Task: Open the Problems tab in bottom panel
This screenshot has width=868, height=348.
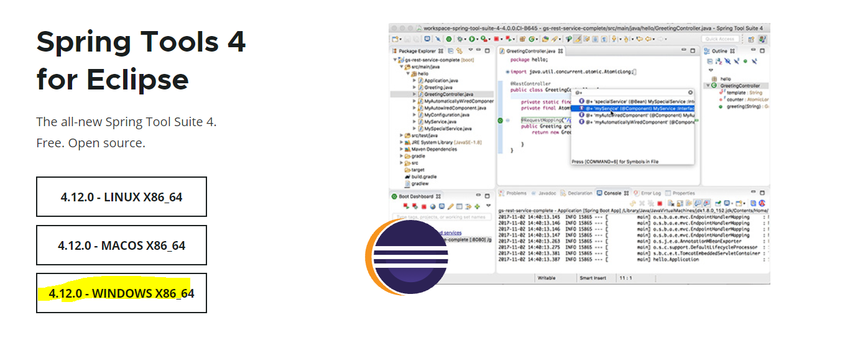Action: 513,193
